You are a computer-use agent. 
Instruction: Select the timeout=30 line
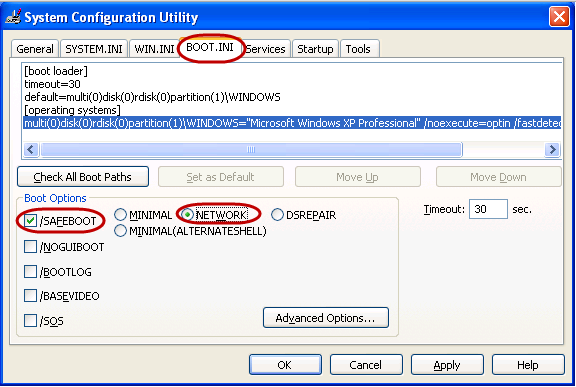click(x=53, y=84)
